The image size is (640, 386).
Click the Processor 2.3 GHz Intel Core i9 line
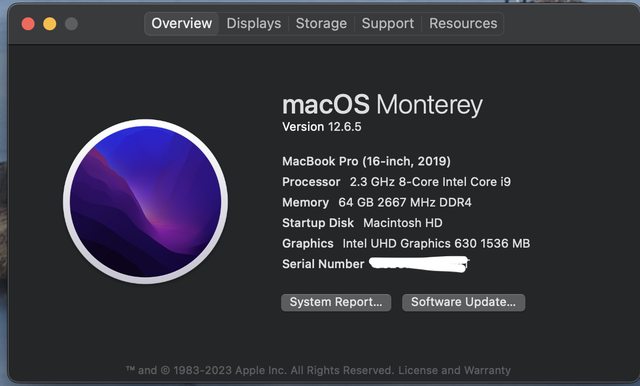click(396, 182)
